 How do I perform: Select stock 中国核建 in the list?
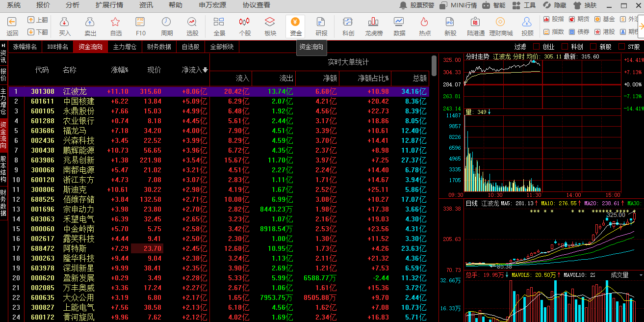pos(78,101)
